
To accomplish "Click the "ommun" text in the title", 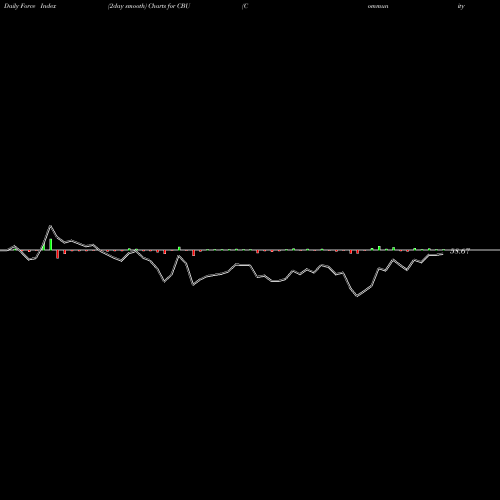I will pyautogui.click(x=378, y=6).
